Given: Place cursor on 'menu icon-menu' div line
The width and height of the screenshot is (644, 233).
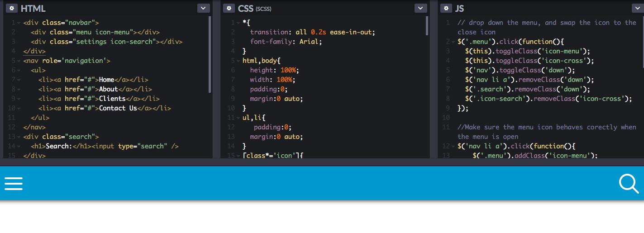Looking at the screenshot, I should click(x=95, y=32).
